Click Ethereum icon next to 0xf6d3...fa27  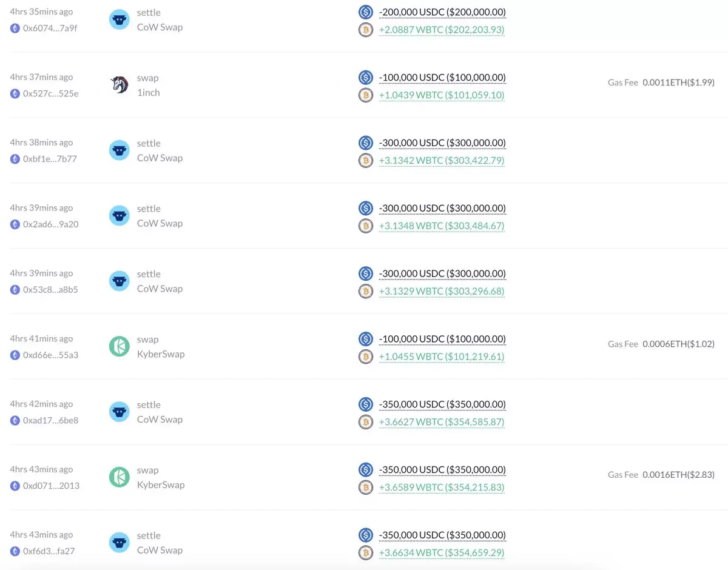15,552
